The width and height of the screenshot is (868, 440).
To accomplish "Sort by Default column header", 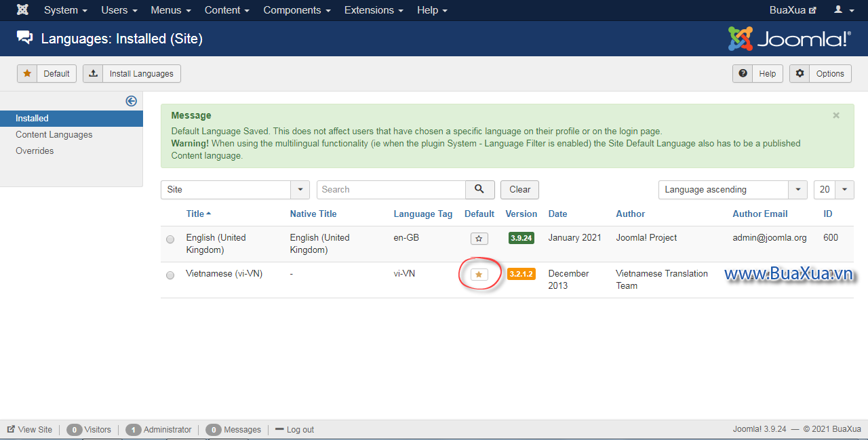I will (479, 214).
